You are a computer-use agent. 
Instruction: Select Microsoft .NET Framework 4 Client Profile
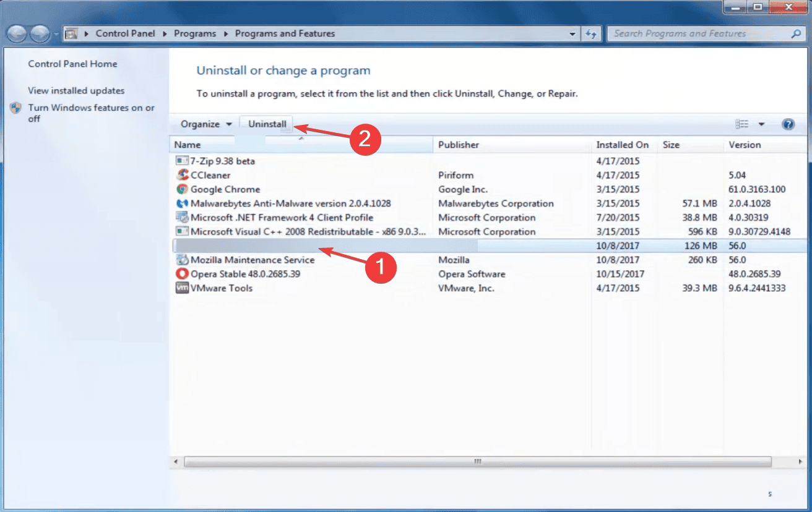[x=282, y=218]
